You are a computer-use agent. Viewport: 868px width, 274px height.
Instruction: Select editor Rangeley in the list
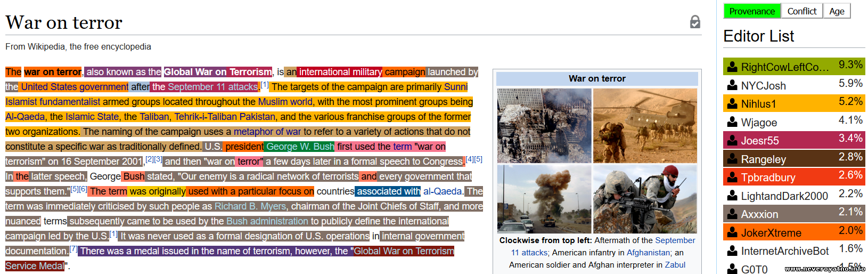794,159
